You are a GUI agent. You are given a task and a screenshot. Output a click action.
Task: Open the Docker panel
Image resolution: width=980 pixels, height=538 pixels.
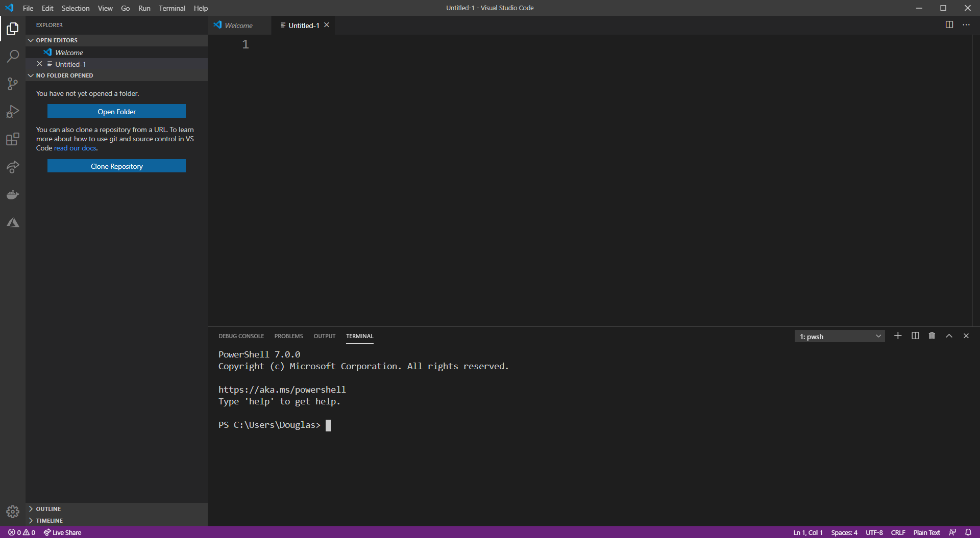coord(12,194)
